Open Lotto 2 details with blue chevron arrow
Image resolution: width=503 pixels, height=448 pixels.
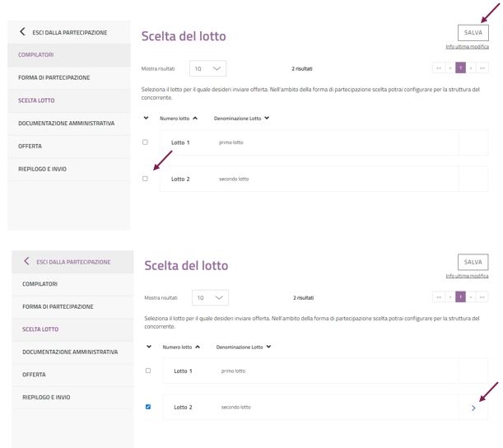pyautogui.click(x=473, y=408)
